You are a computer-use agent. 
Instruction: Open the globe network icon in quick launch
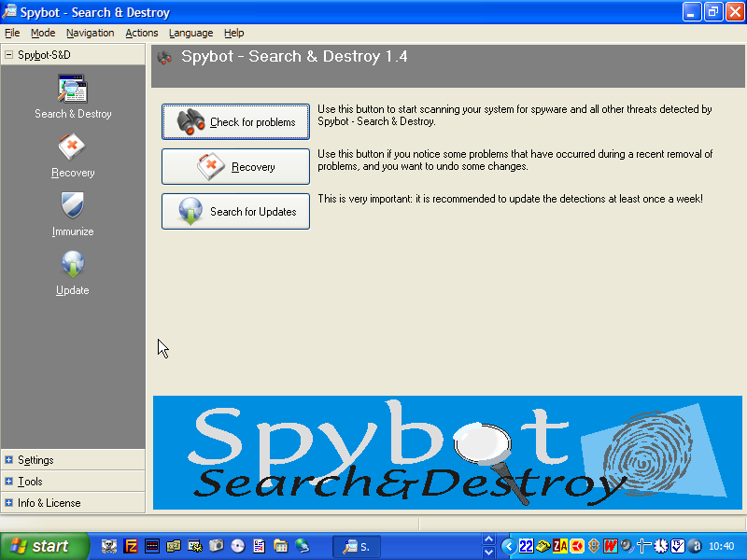[x=302, y=546]
